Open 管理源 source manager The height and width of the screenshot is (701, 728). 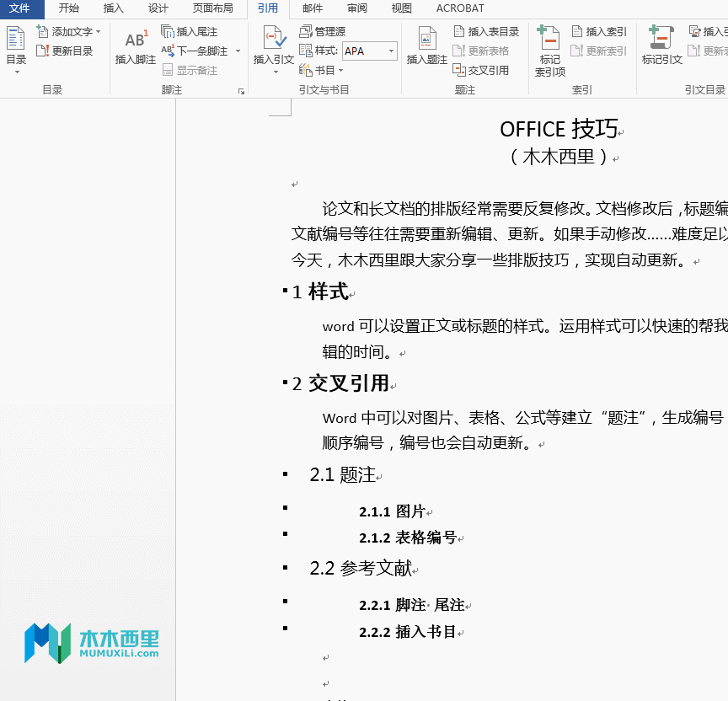(322, 31)
